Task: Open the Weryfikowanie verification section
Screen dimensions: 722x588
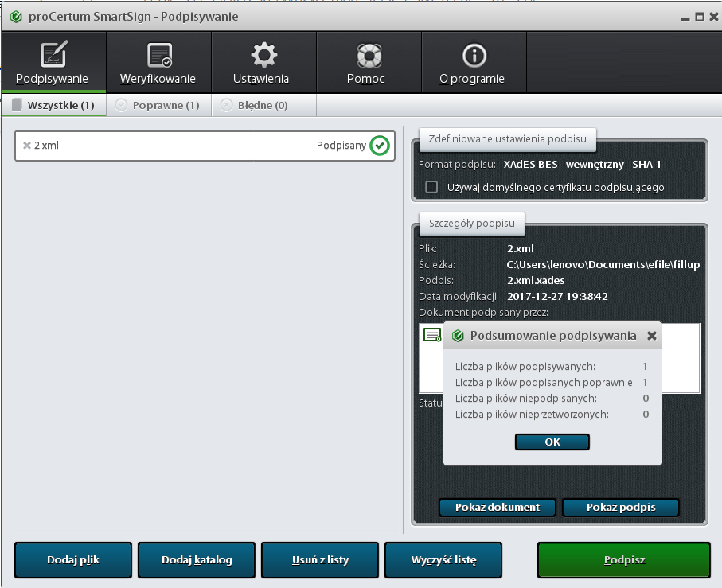Action: 159,63
